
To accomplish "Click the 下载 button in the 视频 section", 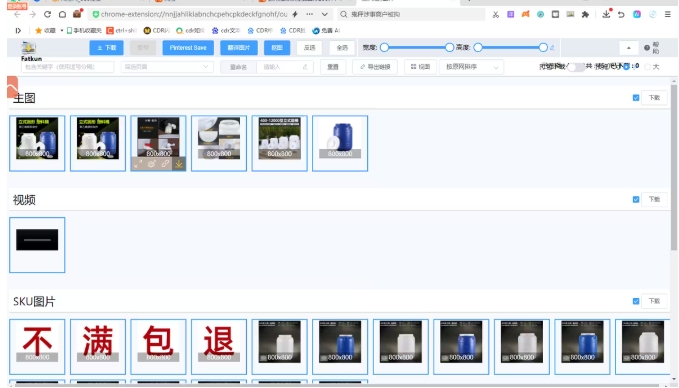I will (x=654, y=199).
